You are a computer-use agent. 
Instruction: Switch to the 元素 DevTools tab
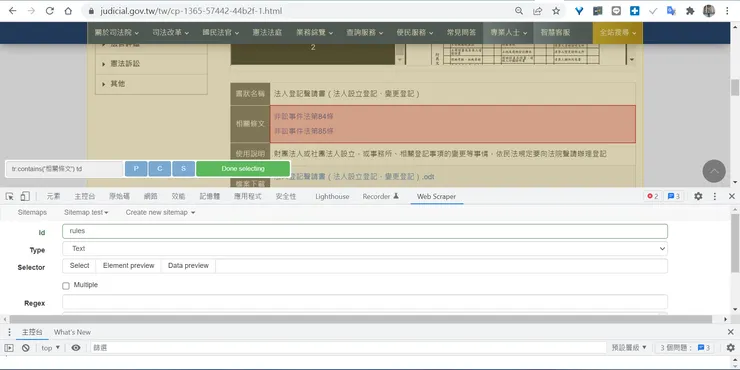[53, 196]
